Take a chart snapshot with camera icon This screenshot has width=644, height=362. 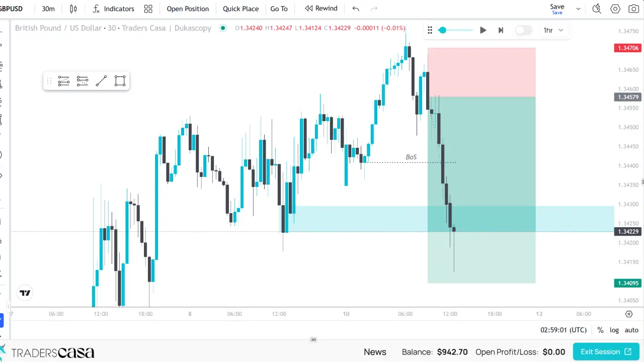pyautogui.click(x=633, y=9)
